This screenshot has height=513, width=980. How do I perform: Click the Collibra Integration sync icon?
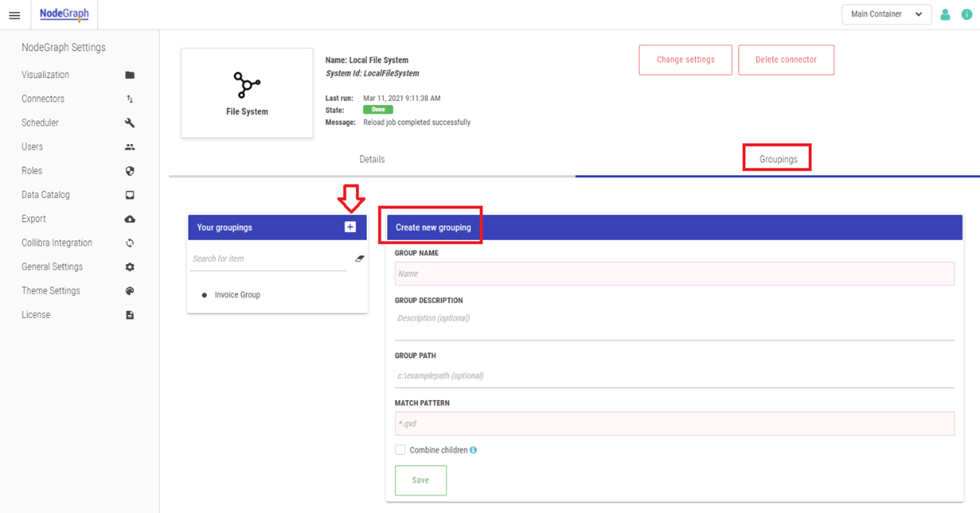(130, 243)
